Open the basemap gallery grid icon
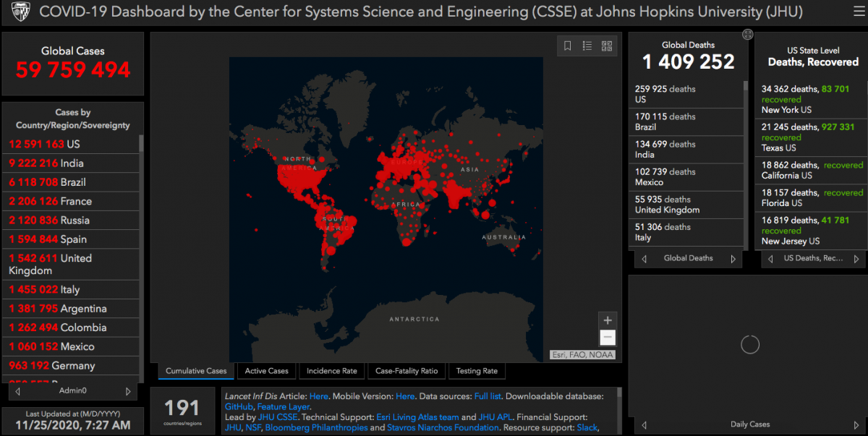Image resolution: width=868 pixels, height=436 pixels. pyautogui.click(x=607, y=46)
